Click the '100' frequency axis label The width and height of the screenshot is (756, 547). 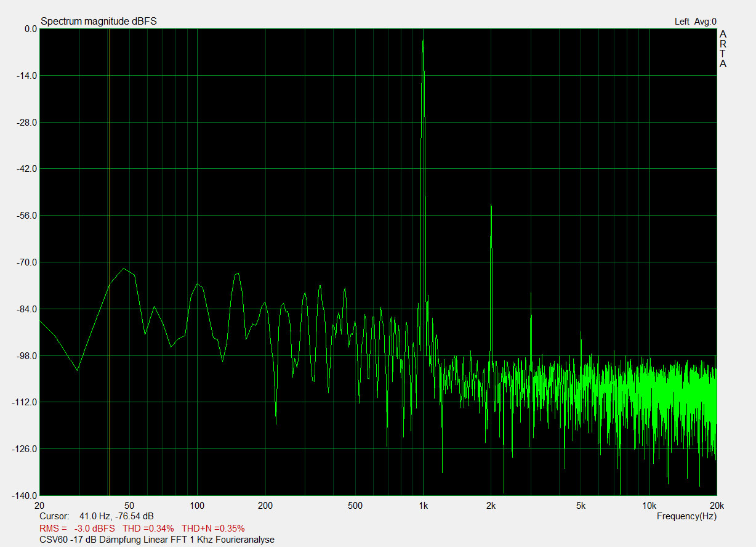[197, 506]
